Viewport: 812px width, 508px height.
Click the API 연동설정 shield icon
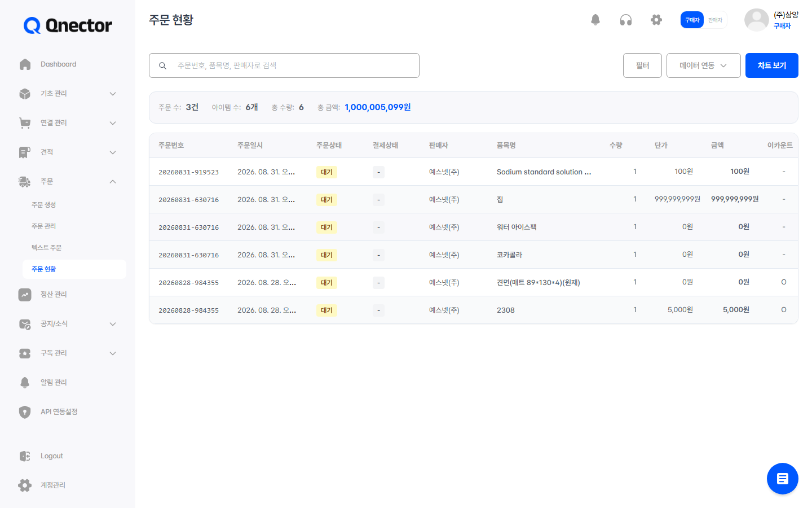pyautogui.click(x=25, y=412)
